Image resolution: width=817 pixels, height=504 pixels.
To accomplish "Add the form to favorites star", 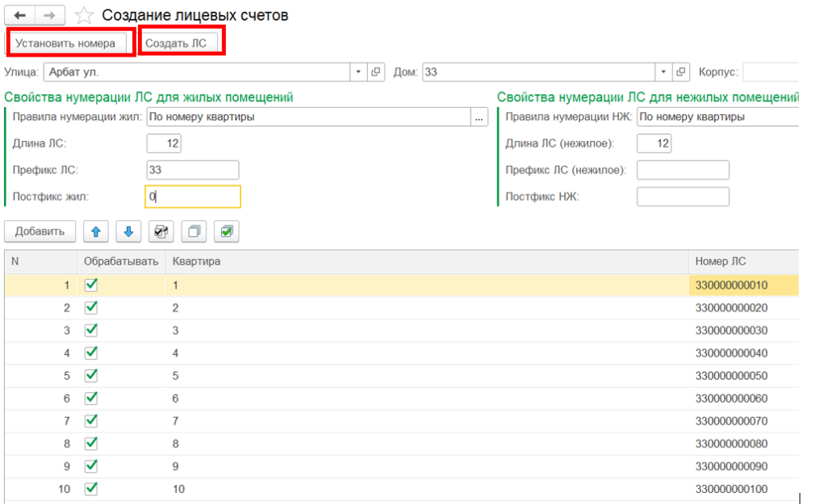I will (83, 15).
